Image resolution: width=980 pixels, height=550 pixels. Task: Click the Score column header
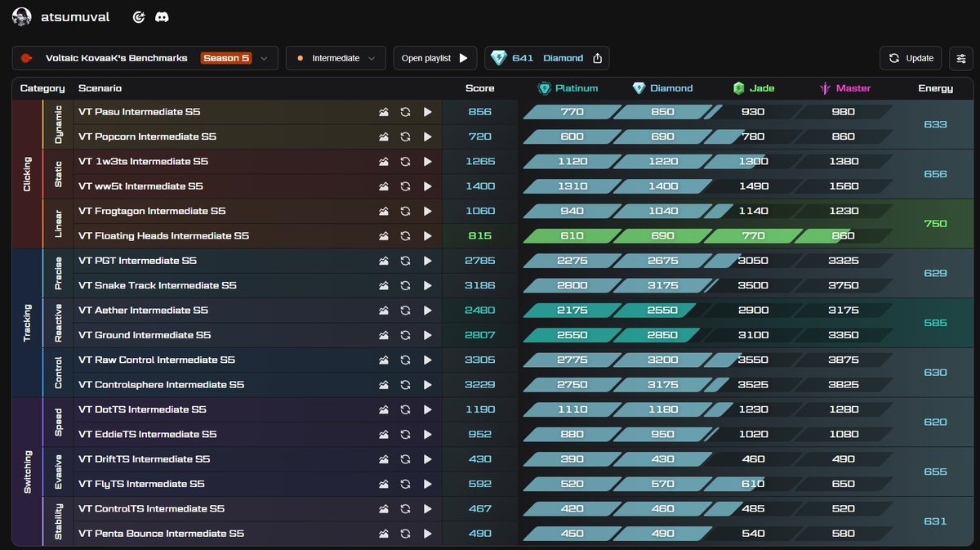479,88
